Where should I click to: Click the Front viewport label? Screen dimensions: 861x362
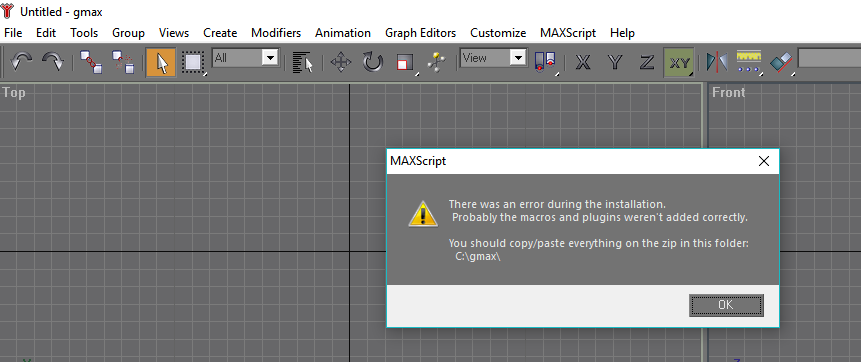point(728,92)
